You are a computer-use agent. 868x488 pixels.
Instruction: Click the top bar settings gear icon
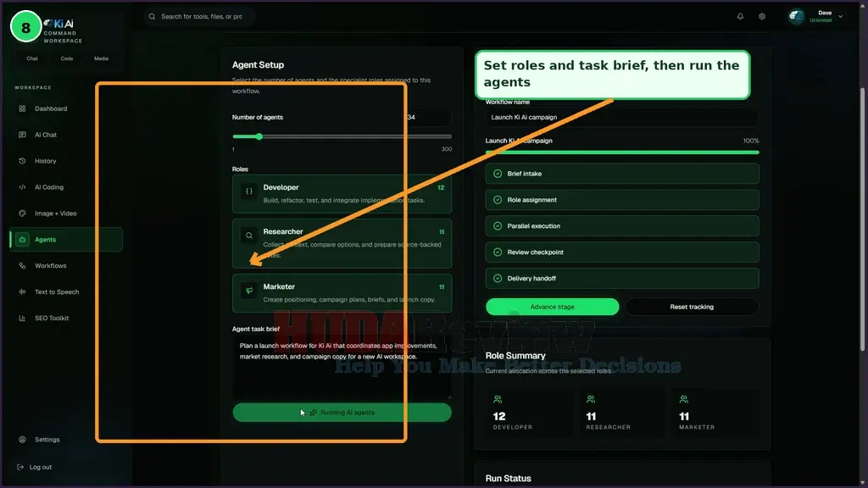762,17
